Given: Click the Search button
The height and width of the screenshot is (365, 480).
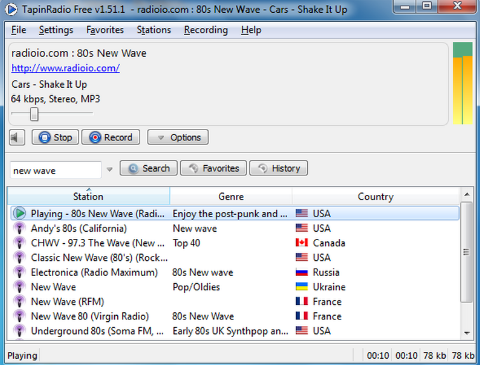Looking at the screenshot, I should [x=149, y=168].
